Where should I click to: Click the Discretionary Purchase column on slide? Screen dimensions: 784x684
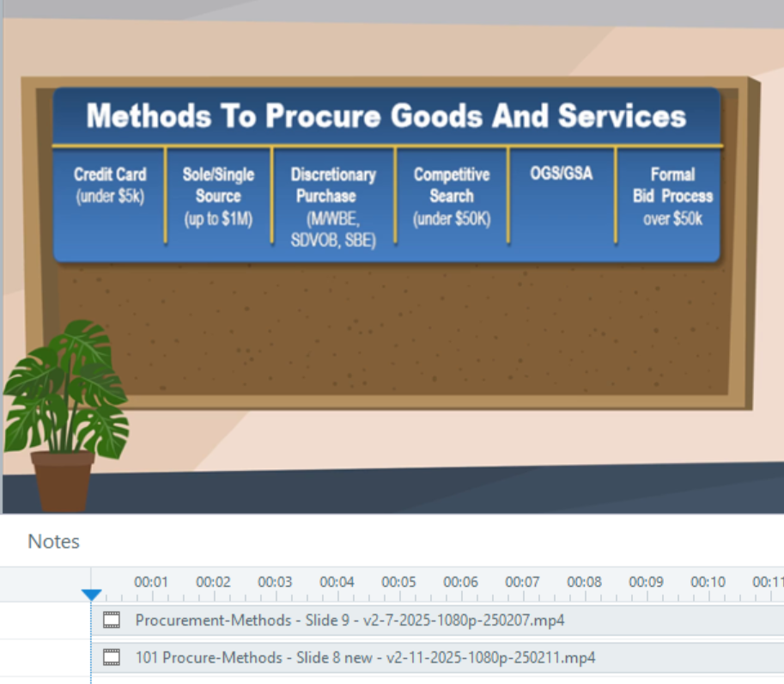(x=333, y=206)
